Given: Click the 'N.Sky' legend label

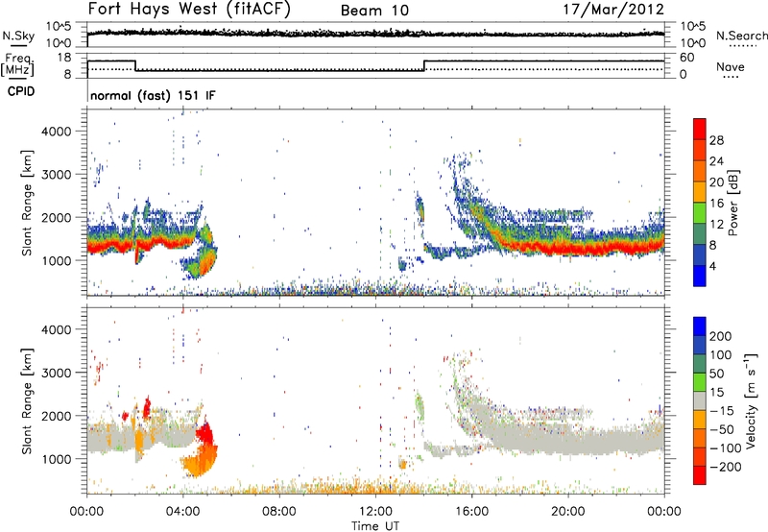Looking at the screenshot, I should pos(18,36).
